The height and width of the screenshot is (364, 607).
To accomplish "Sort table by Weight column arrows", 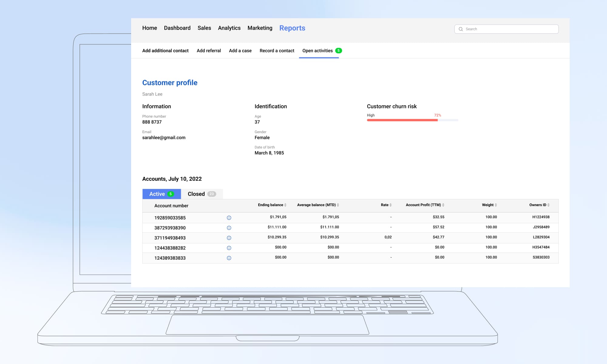I will pyautogui.click(x=496, y=205).
